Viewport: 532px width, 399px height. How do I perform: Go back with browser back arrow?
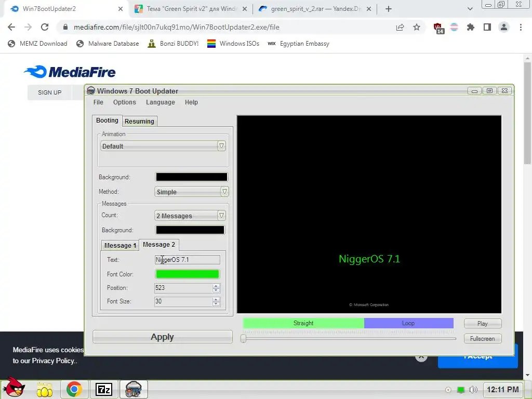pos(11,27)
